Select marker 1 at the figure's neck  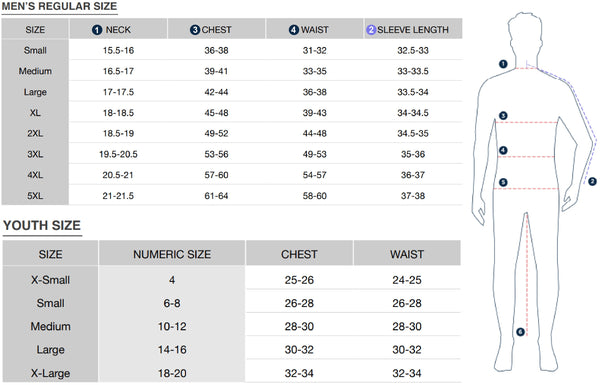pyautogui.click(x=503, y=64)
